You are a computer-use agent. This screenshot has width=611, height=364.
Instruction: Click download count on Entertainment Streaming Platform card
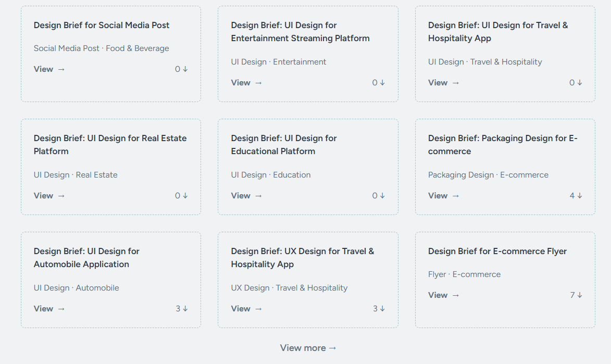[378, 83]
